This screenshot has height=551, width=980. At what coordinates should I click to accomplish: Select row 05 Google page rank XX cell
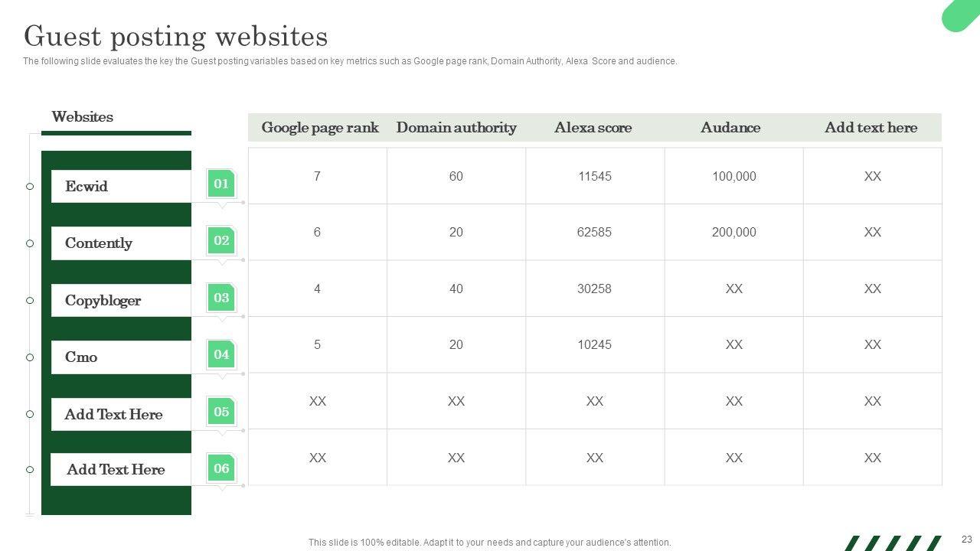318,401
